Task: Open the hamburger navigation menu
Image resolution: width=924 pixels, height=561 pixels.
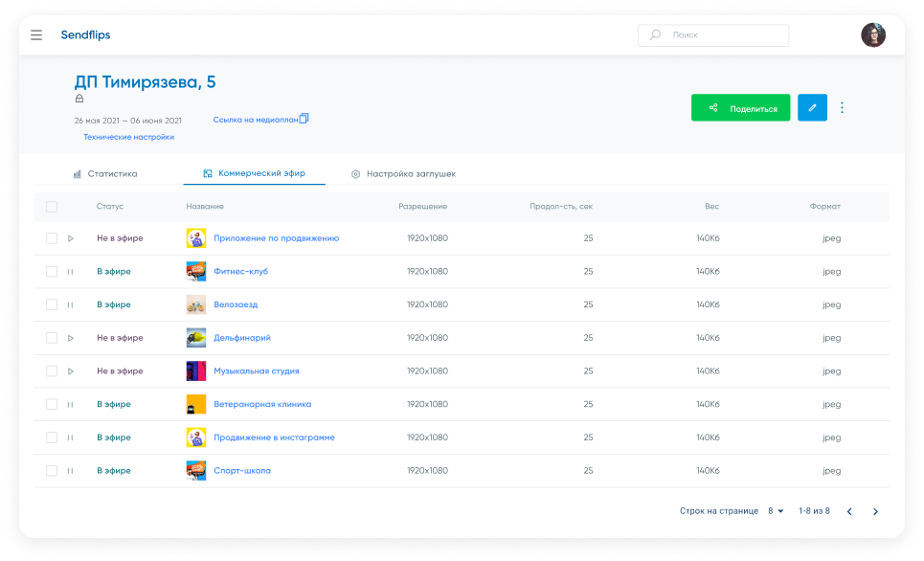Action: (36, 35)
